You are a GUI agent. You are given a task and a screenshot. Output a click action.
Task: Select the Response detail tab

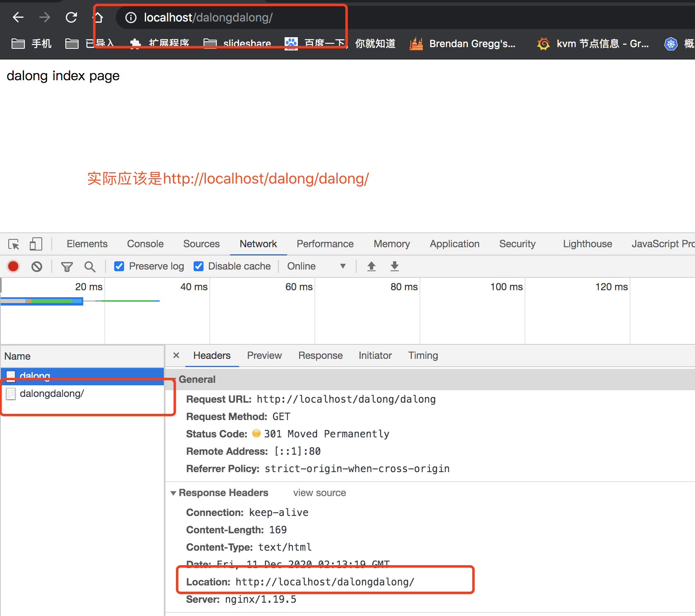click(321, 356)
